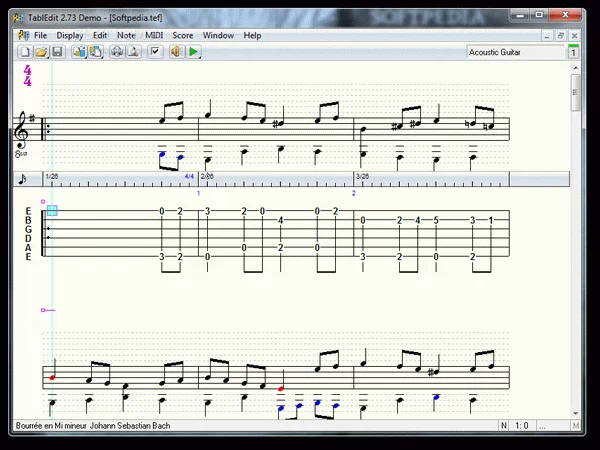Viewport: 600px width, 450px height.
Task: Click the 1/28 measure marker in ruler
Action: point(52,176)
